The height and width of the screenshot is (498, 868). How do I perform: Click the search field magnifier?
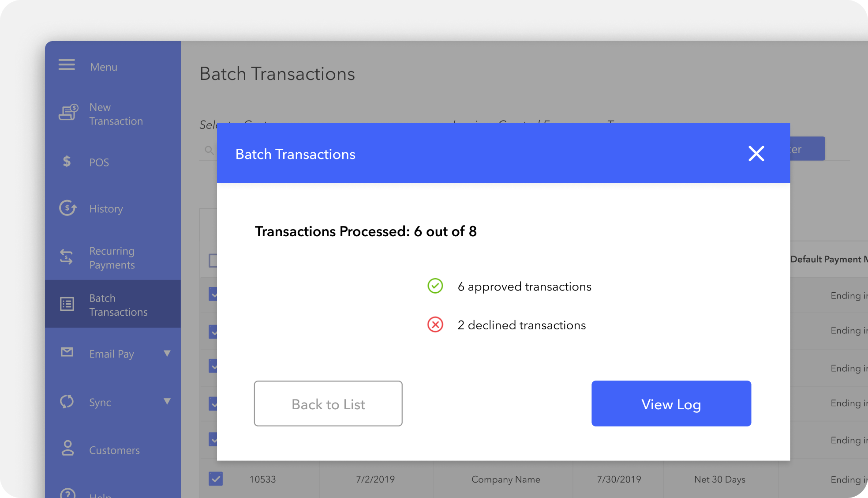pos(209,150)
